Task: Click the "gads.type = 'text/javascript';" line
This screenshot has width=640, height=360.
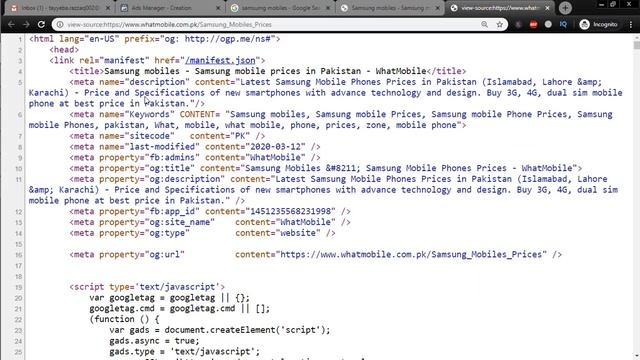Action: (184, 351)
